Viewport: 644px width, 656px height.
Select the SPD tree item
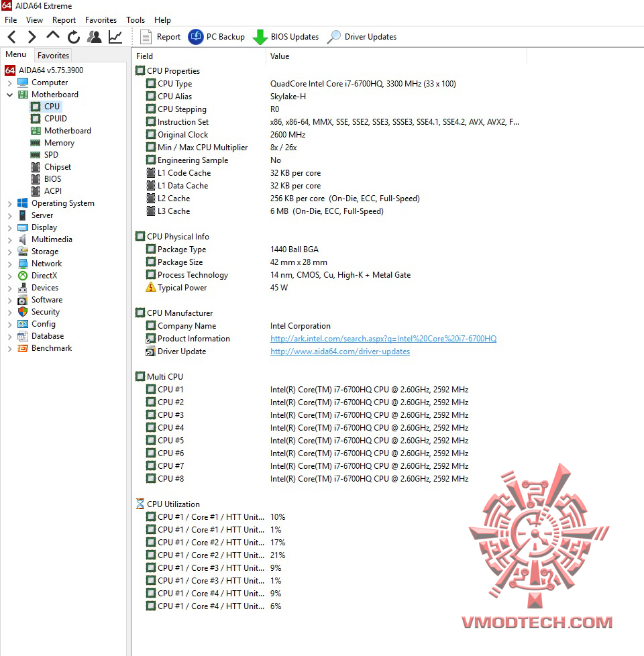pos(51,154)
